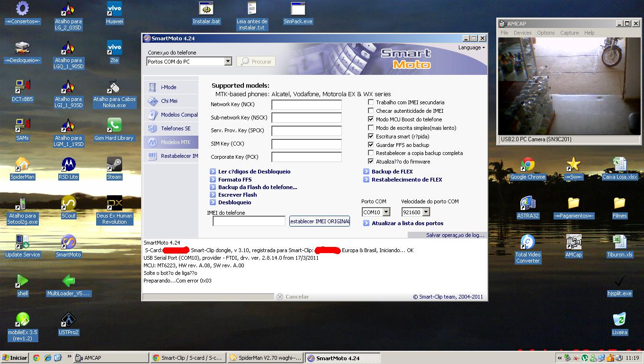This screenshot has height=364, width=644.
Task: Open the Porto COM COM10 dropdown
Action: (386, 212)
